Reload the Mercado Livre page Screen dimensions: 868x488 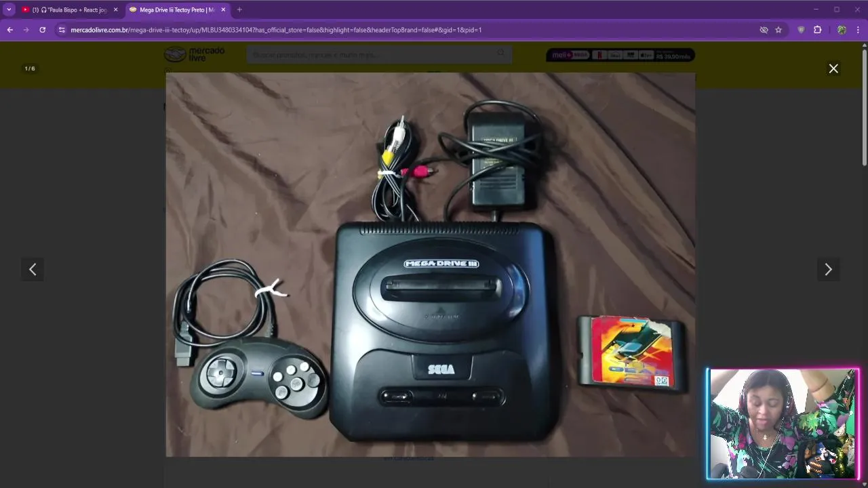tap(42, 30)
